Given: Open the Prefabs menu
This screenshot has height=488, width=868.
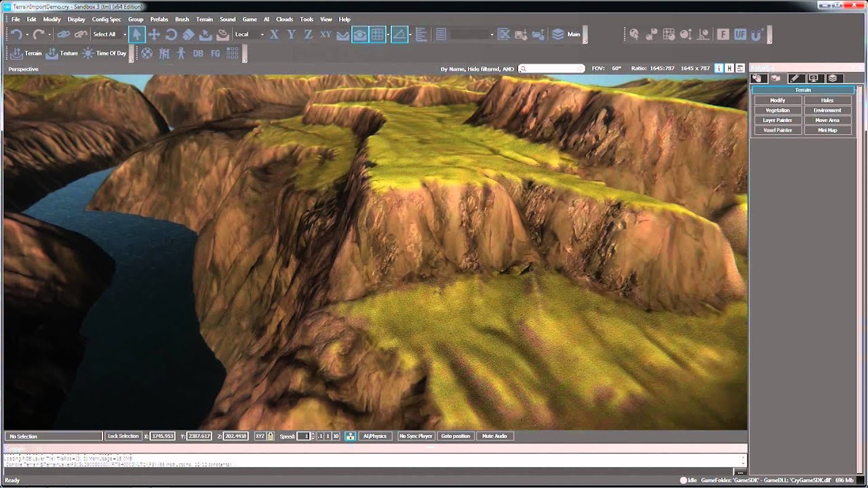Looking at the screenshot, I should (159, 20).
